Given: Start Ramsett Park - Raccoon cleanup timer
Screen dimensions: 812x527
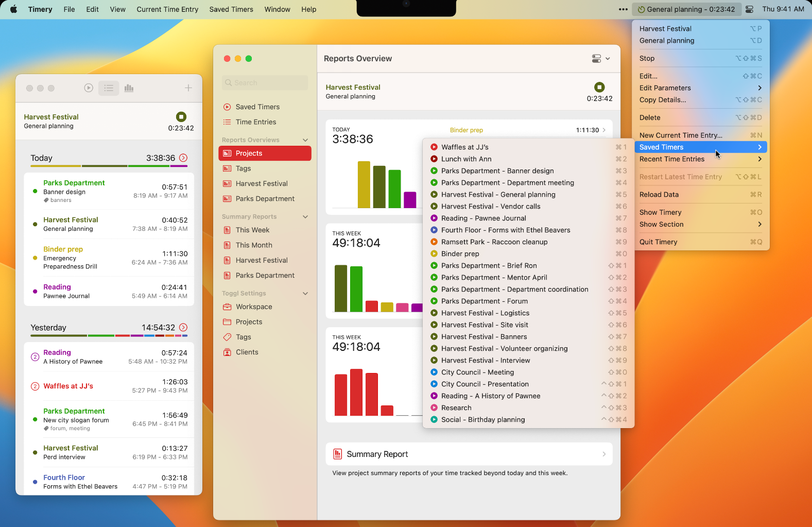Looking at the screenshot, I should 528,242.
